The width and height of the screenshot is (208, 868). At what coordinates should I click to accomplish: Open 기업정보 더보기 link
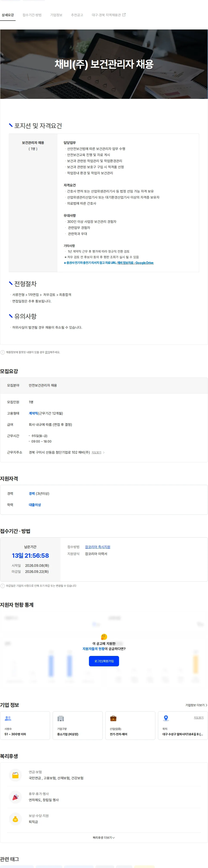pos(196,705)
